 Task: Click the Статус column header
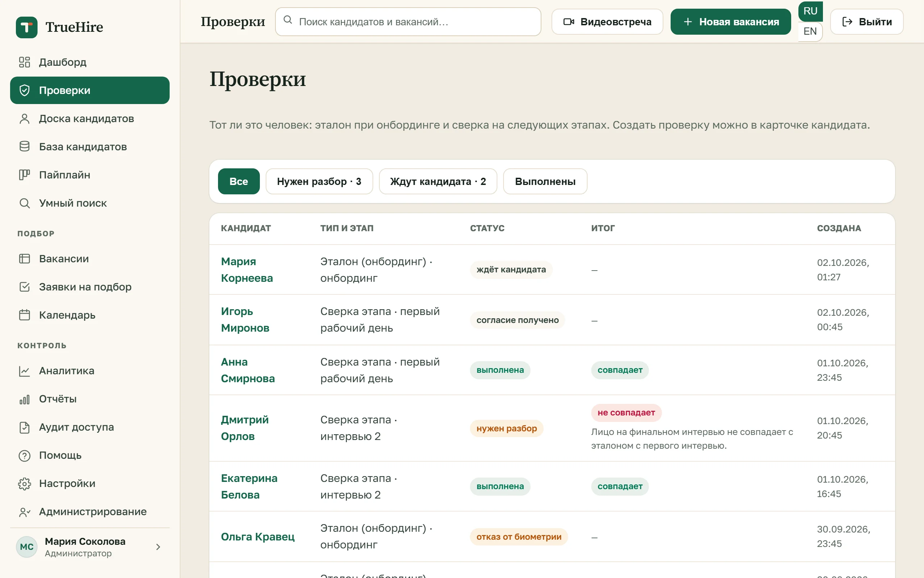(487, 228)
